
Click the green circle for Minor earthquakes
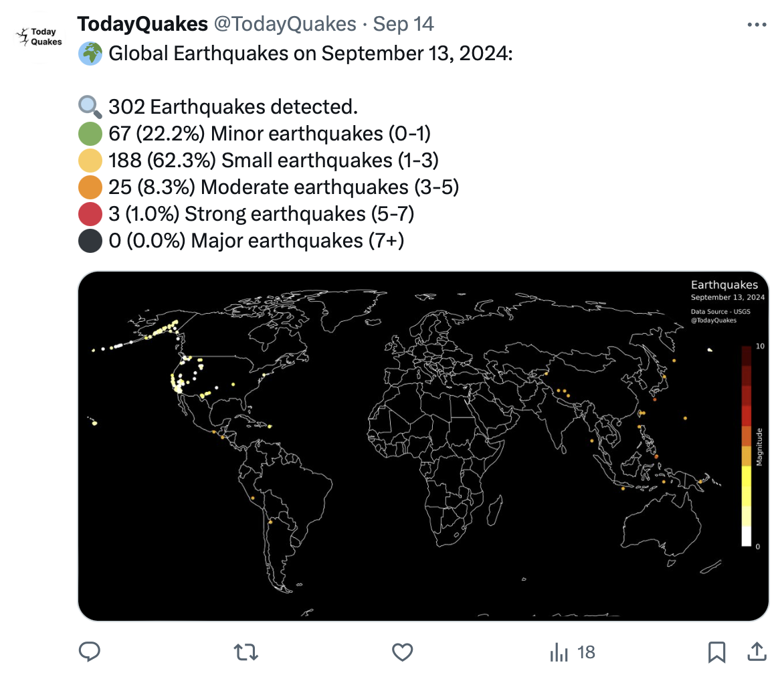point(90,133)
